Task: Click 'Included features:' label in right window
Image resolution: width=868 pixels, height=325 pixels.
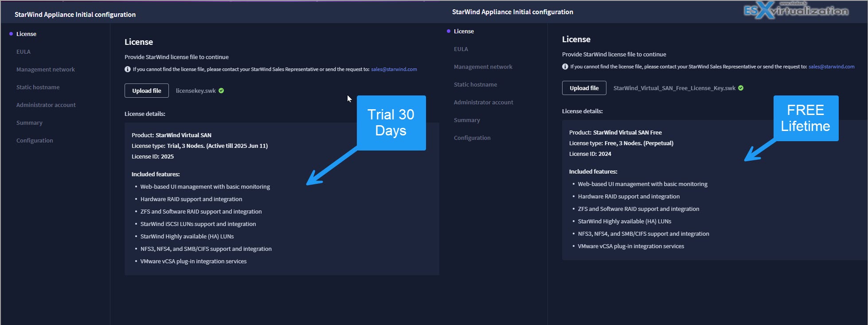Action: tap(593, 171)
